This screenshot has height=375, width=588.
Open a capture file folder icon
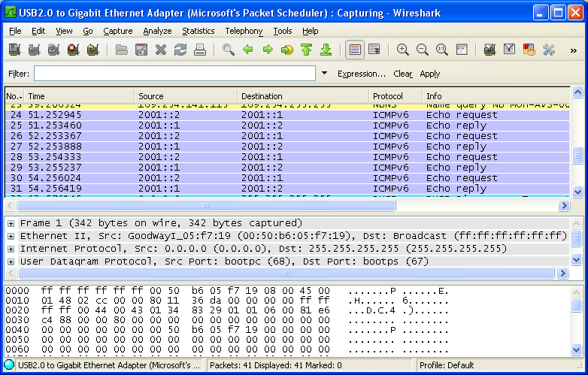(122, 50)
